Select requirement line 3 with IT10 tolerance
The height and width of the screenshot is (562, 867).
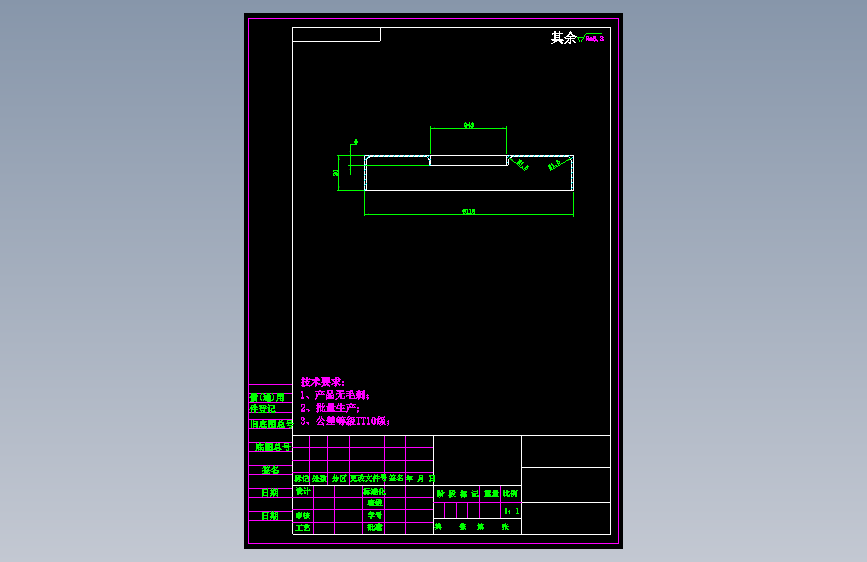(345, 421)
